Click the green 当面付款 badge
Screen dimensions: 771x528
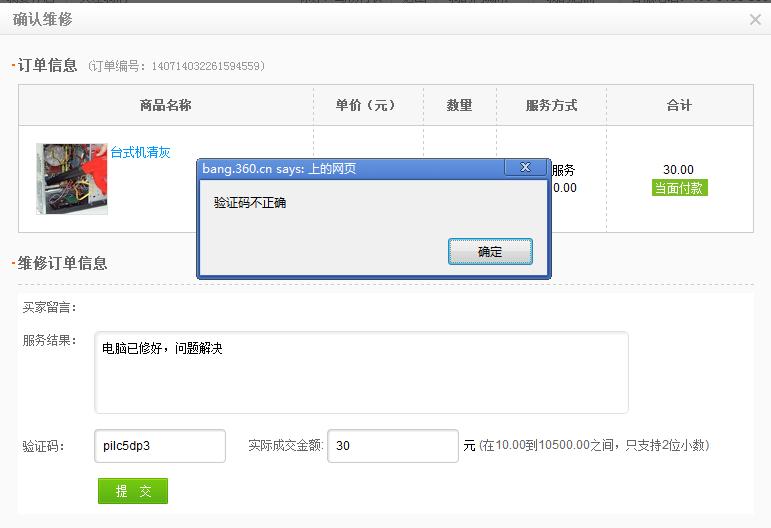point(679,188)
